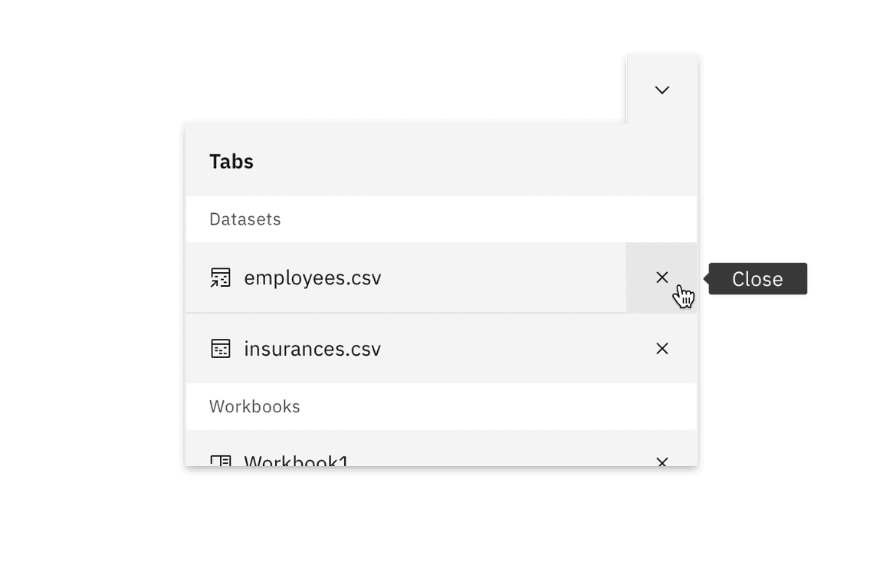
Task: Click the dark Close tooltip
Action: click(x=757, y=279)
